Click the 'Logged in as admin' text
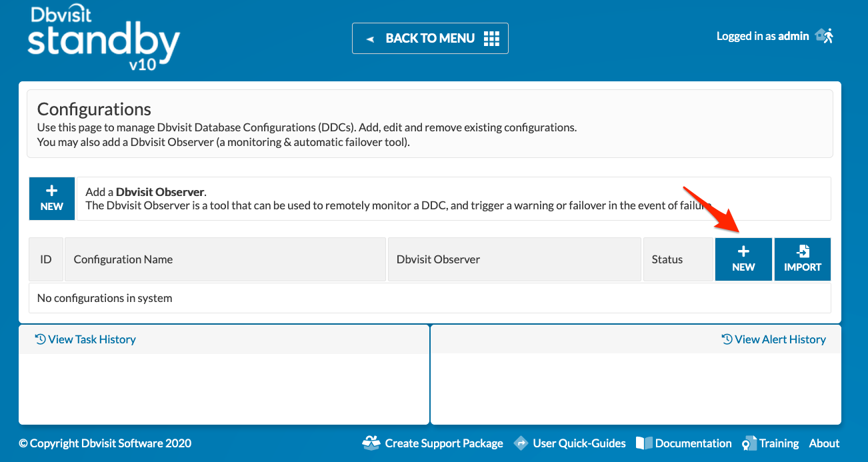This screenshot has width=868, height=462. (763, 36)
